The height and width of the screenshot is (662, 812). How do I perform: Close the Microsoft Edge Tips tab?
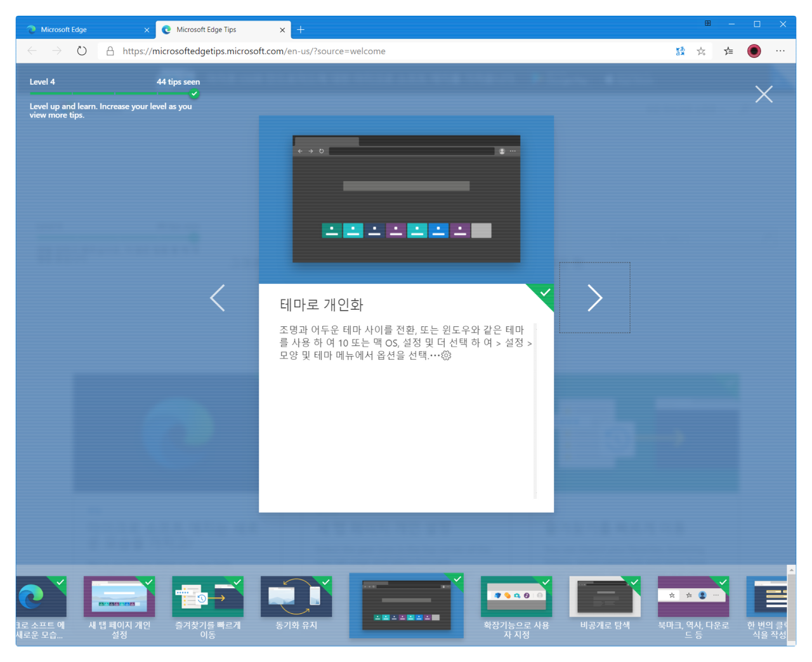pos(282,30)
